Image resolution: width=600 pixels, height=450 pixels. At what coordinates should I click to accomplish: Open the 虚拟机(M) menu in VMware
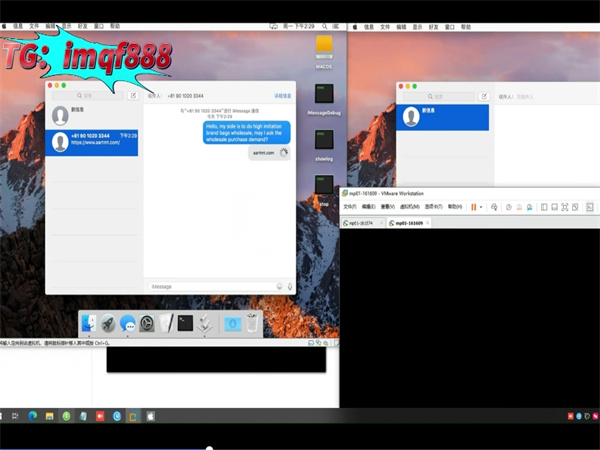[x=406, y=207]
